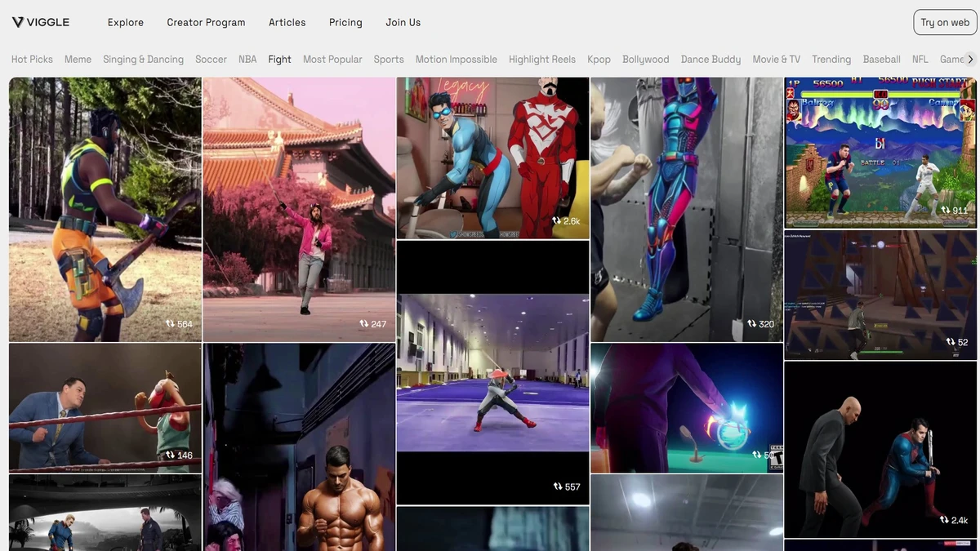
Task: Select the Kpop tab
Action: [599, 60]
